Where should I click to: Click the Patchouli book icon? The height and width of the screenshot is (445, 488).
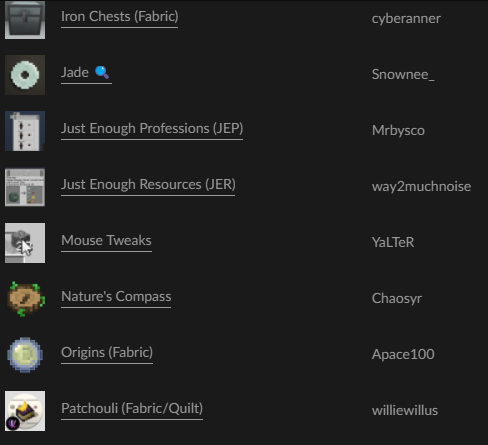point(25,411)
